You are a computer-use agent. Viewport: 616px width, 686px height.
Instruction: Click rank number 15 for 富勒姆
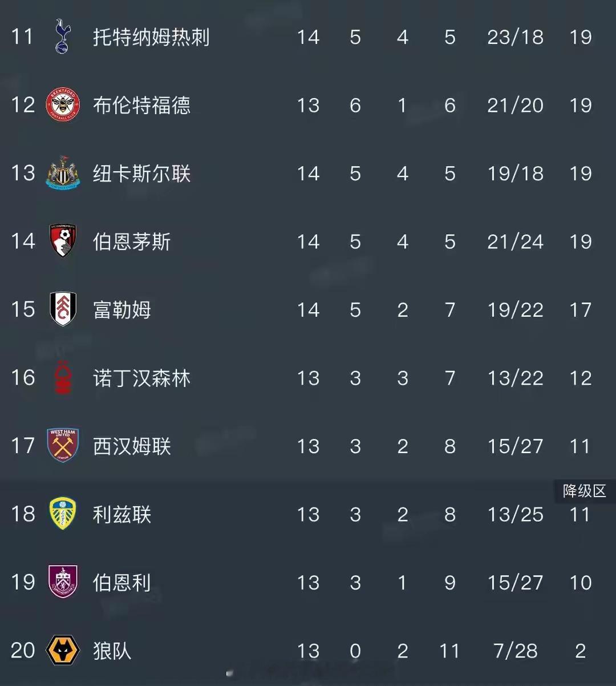pyautogui.click(x=23, y=309)
